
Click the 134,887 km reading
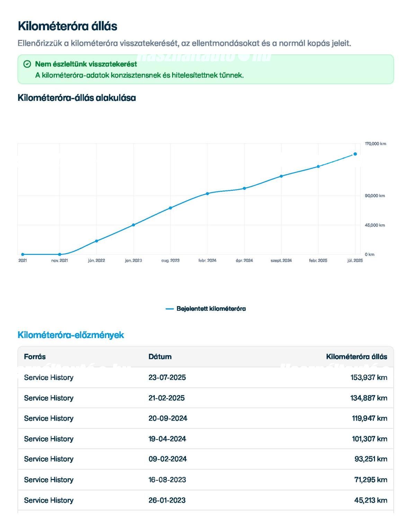point(369,398)
